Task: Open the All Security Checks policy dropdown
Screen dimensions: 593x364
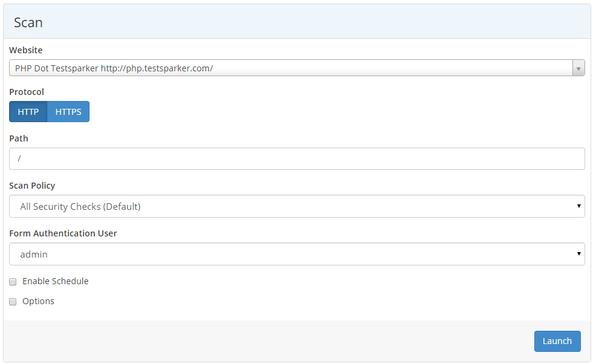Action: click(x=290, y=206)
